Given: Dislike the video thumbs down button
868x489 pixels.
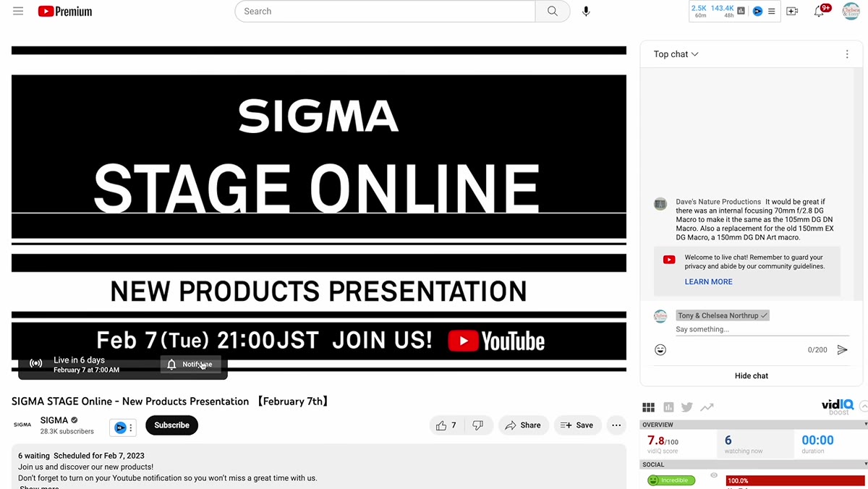Looking at the screenshot, I should tap(478, 425).
